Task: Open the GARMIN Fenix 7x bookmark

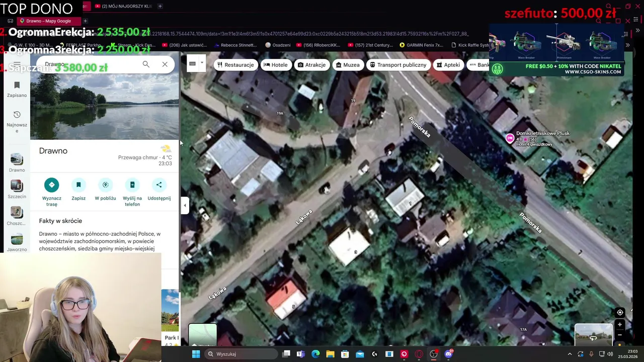Action: [x=422, y=45]
